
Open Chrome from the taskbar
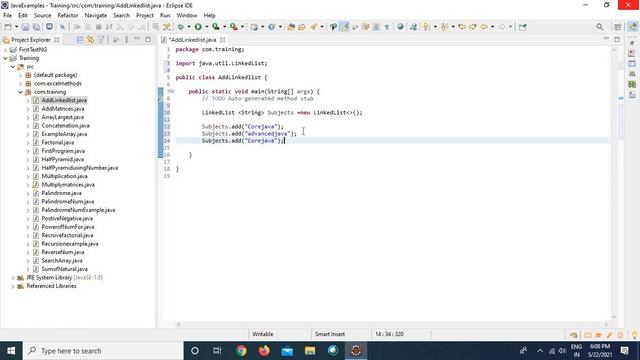(x=241, y=351)
